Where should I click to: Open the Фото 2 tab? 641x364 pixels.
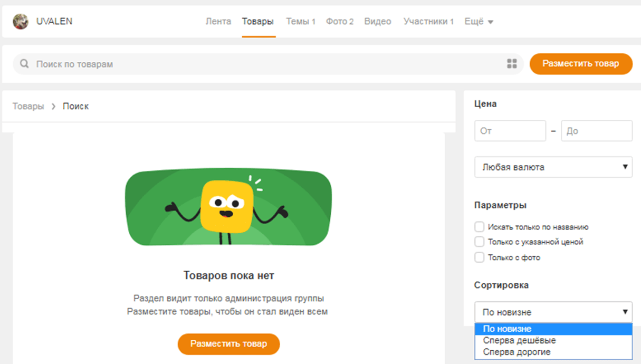click(340, 22)
